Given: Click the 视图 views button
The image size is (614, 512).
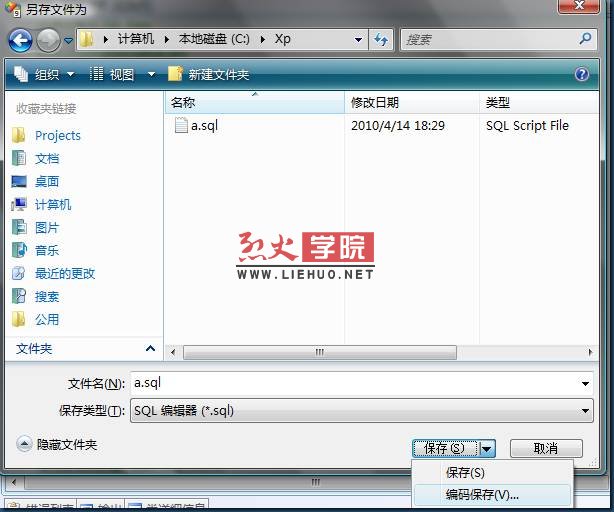Looking at the screenshot, I should click(113, 74).
